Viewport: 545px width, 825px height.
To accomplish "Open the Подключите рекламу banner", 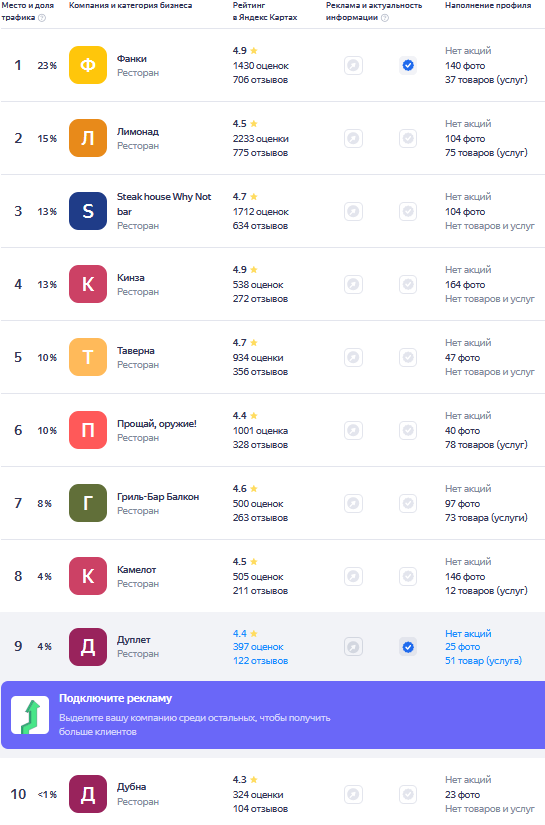I will pos(273,715).
